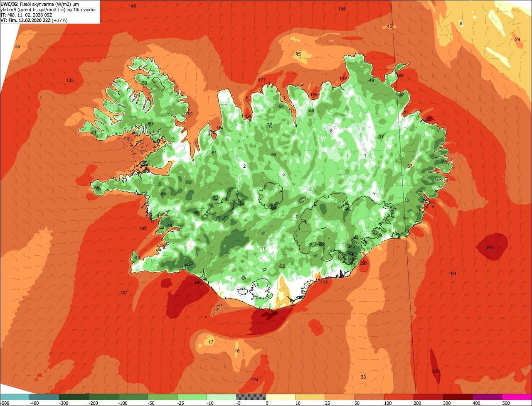The width and height of the screenshot is (532, 406).
Task: Click the map value "193"
Action: (143, 228)
